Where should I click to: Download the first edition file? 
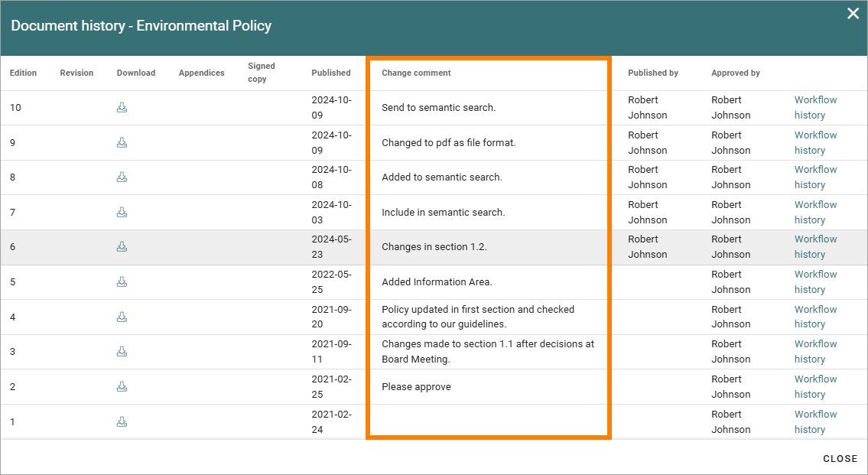[122, 422]
